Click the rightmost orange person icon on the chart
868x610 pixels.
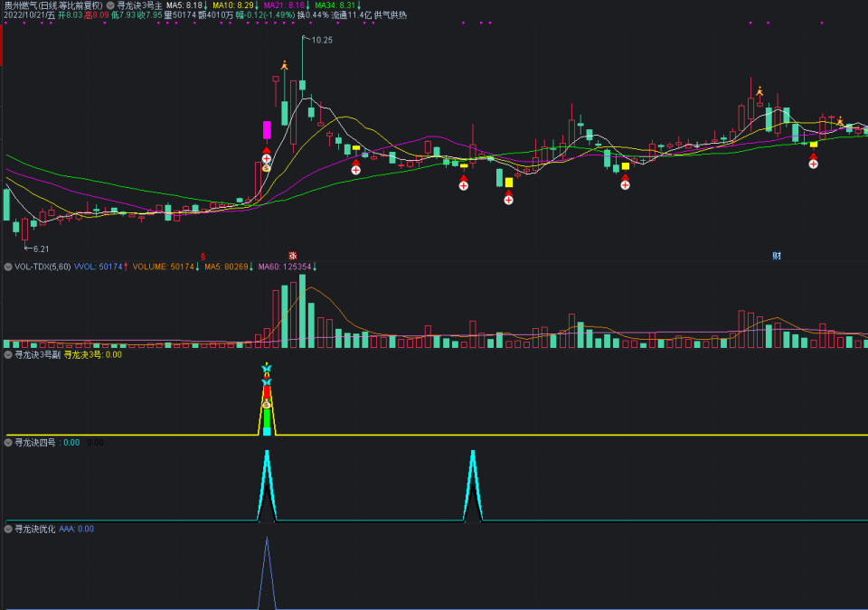(x=840, y=121)
